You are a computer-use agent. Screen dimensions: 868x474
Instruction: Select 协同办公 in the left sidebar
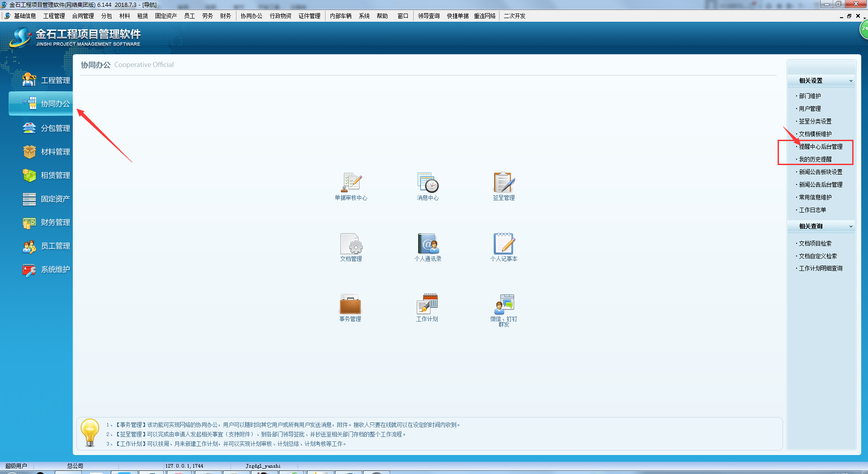click(x=42, y=104)
